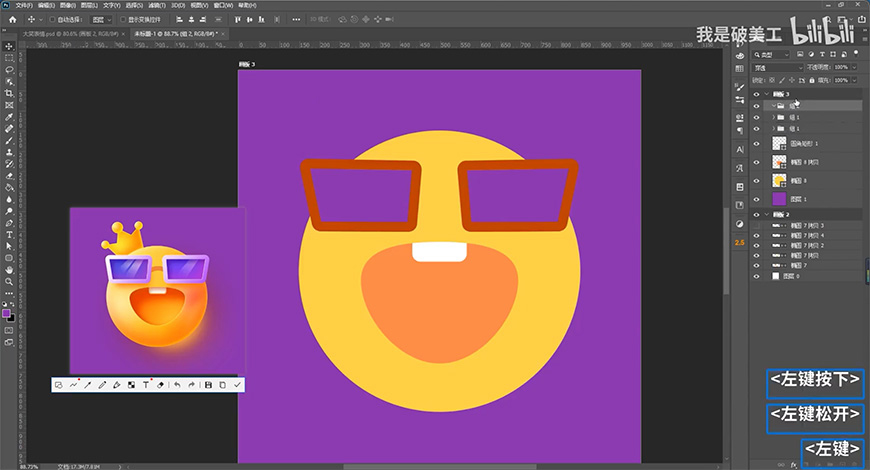Viewport: 870px width, 470px height.
Task: Select the Zoom magnifier tool
Action: pyautogui.click(x=9, y=282)
